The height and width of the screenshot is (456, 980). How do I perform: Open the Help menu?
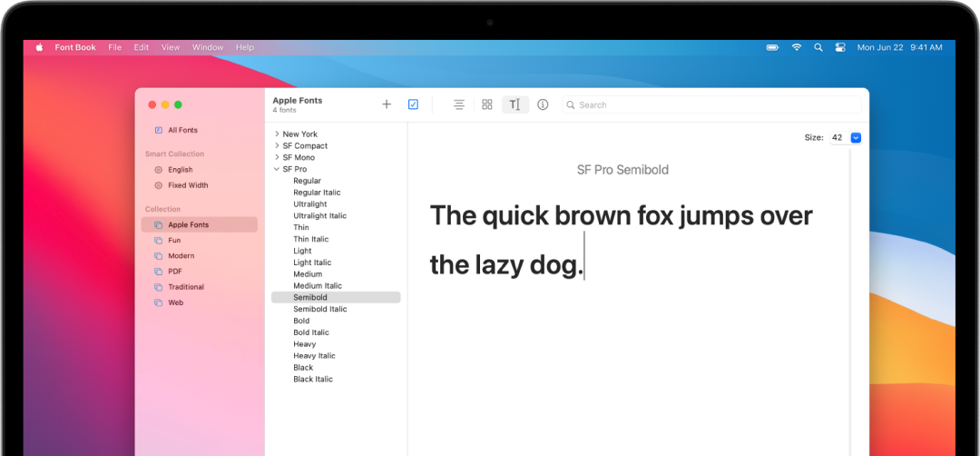[x=244, y=47]
